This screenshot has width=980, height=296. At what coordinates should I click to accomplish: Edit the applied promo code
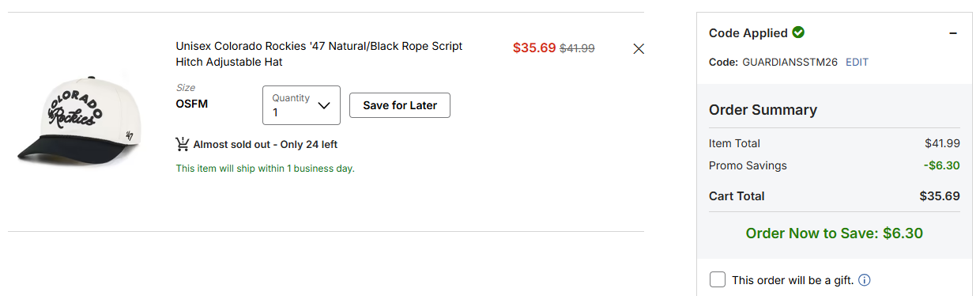tap(857, 62)
